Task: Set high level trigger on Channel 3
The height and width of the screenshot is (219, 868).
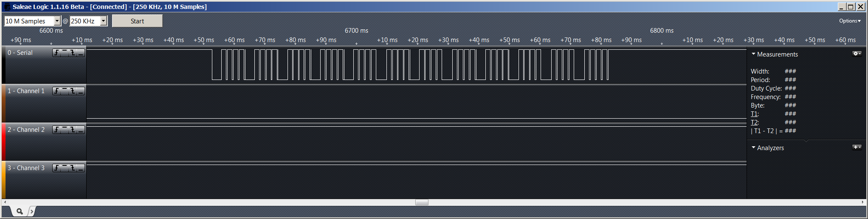Action: pos(65,168)
